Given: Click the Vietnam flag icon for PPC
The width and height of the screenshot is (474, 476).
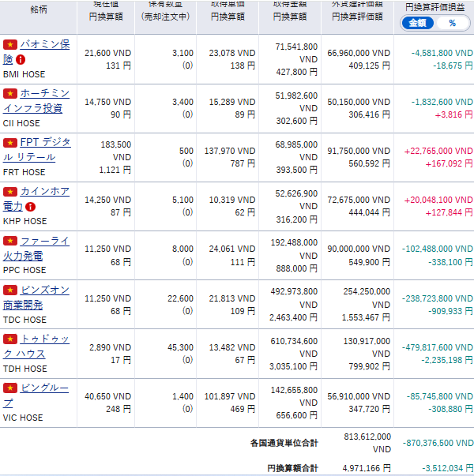Looking at the screenshot, I should pos(10,241).
